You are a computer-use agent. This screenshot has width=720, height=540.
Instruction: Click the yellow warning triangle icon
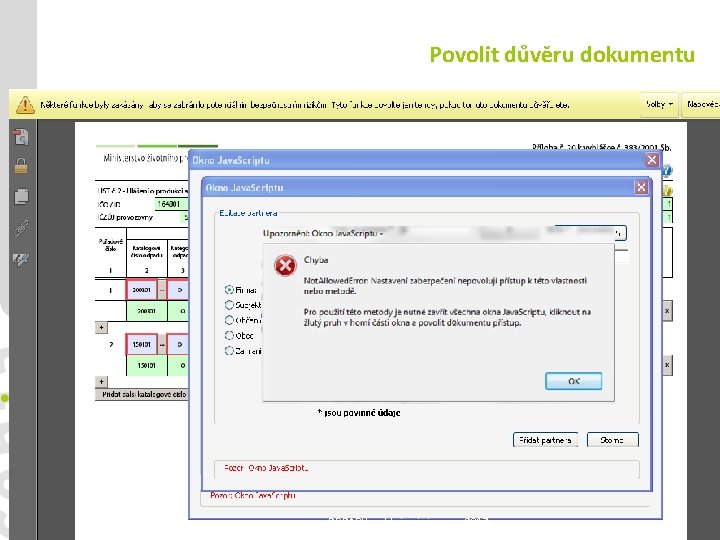25,105
